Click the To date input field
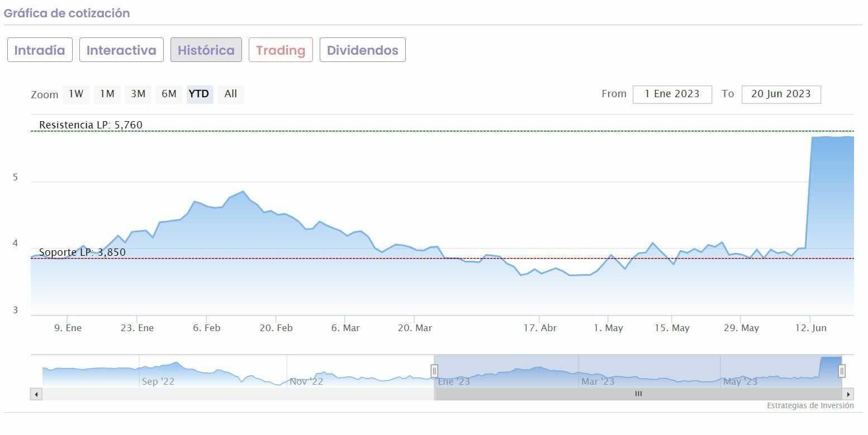The height and width of the screenshot is (435, 868). 781,94
